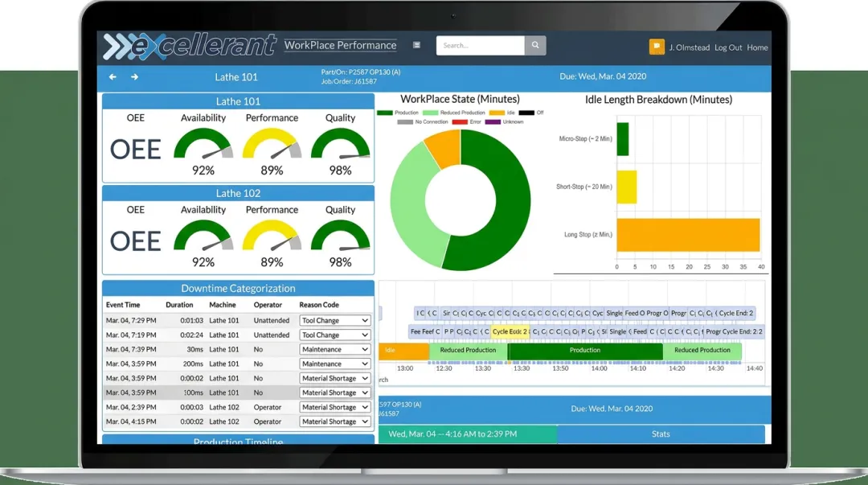Click the Due: Wed, Mar. 04 2020 header text
868x485 pixels.
point(603,76)
